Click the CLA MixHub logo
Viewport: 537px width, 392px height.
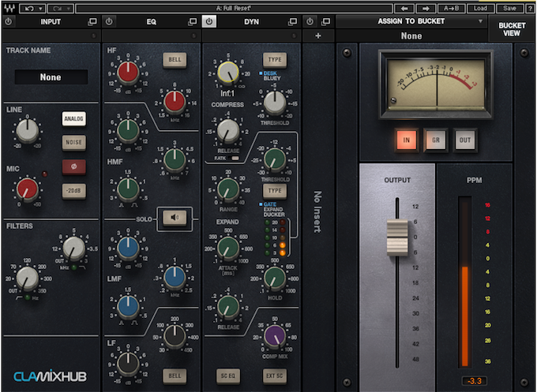(x=51, y=376)
